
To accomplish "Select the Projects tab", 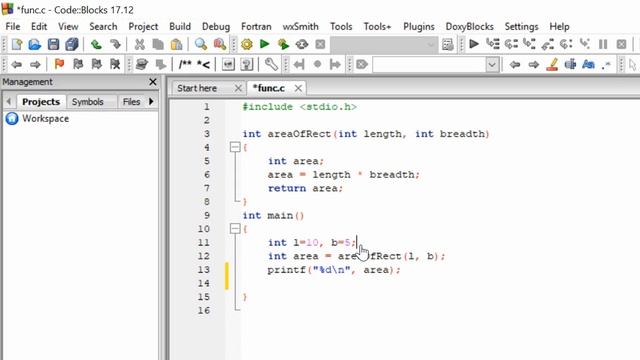I will [41, 102].
